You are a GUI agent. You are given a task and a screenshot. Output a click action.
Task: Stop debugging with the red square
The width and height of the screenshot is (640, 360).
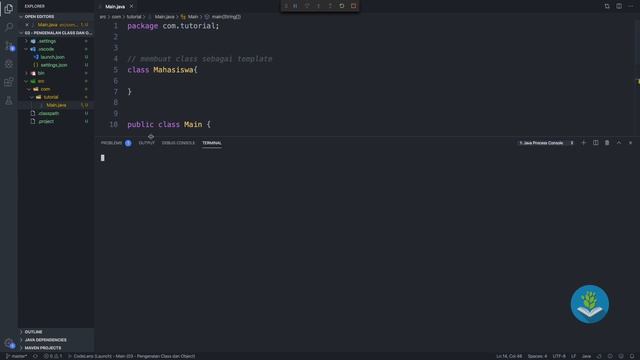click(x=353, y=6)
